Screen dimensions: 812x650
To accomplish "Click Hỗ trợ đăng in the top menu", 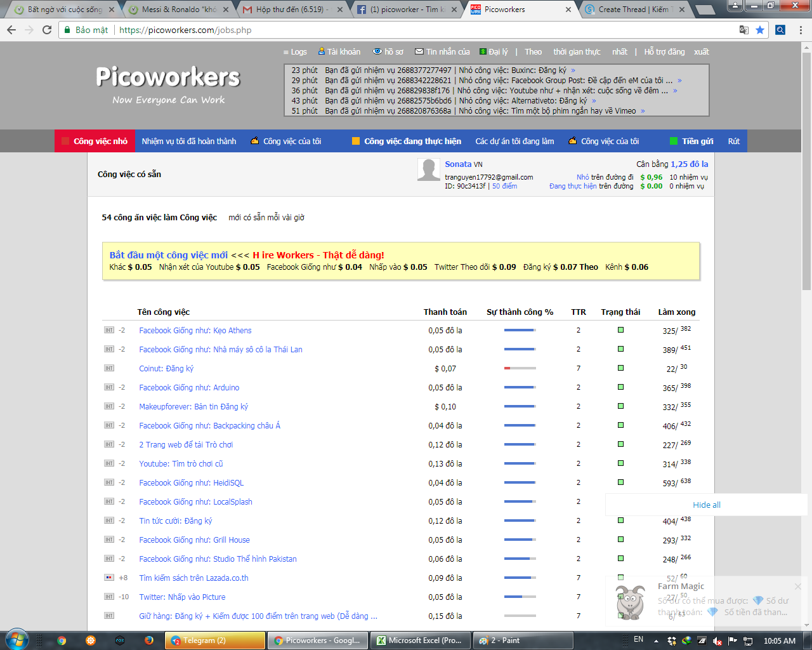I will 665,52.
